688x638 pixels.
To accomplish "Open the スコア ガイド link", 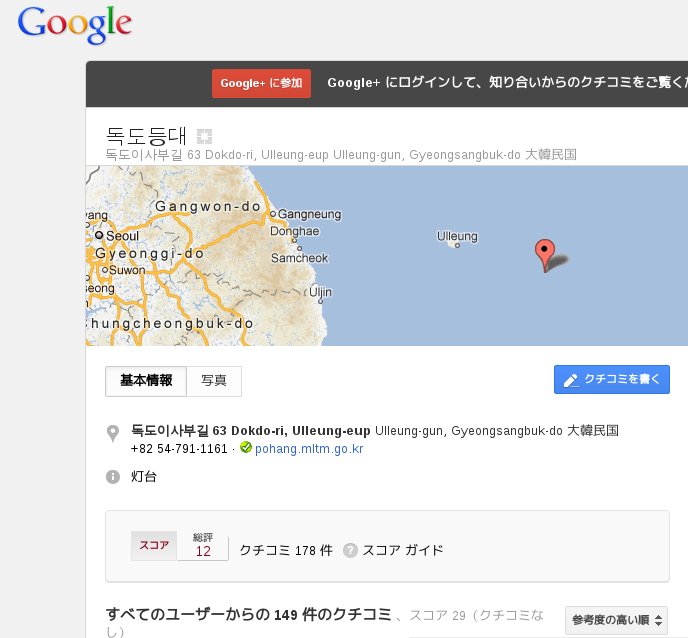I will click(403, 550).
